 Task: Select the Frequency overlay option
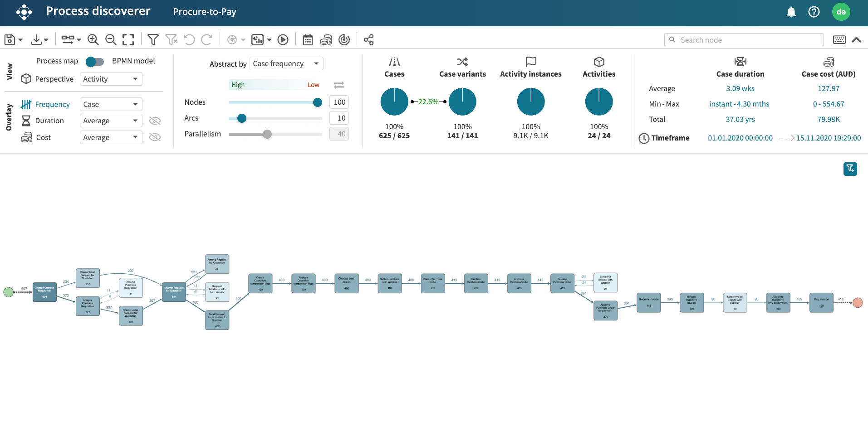52,104
